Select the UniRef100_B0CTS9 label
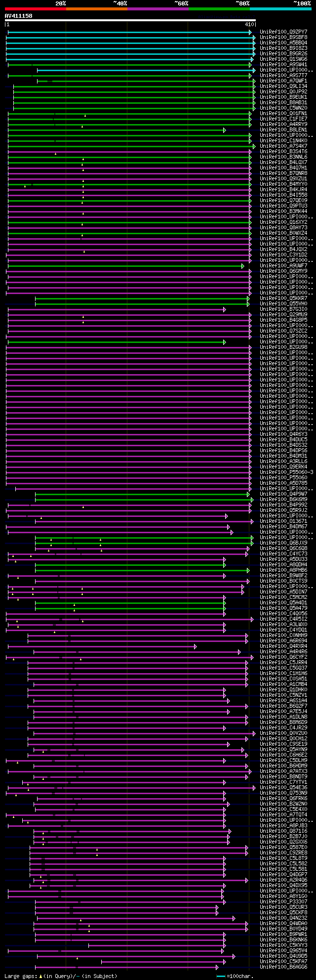The height and width of the screenshot is (980, 316). point(283,581)
